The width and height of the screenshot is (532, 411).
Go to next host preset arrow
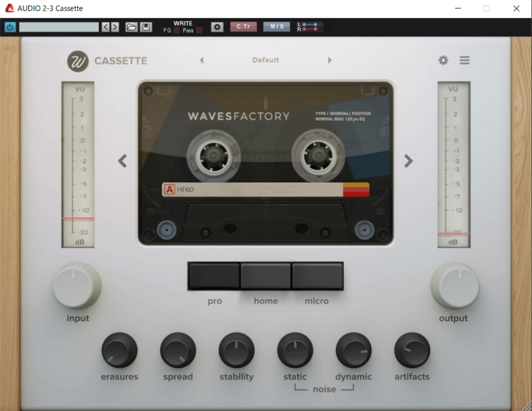pos(115,27)
